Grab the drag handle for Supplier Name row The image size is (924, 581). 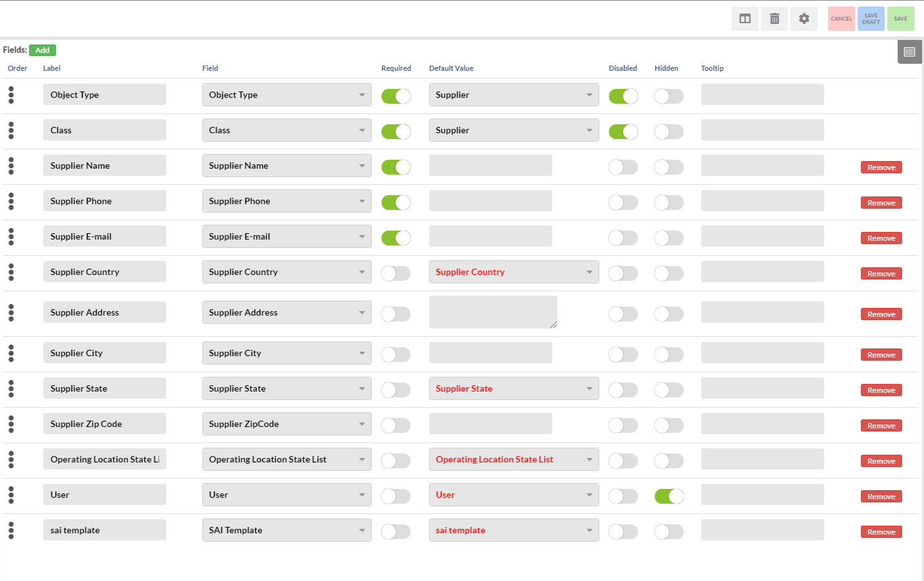[x=11, y=166]
